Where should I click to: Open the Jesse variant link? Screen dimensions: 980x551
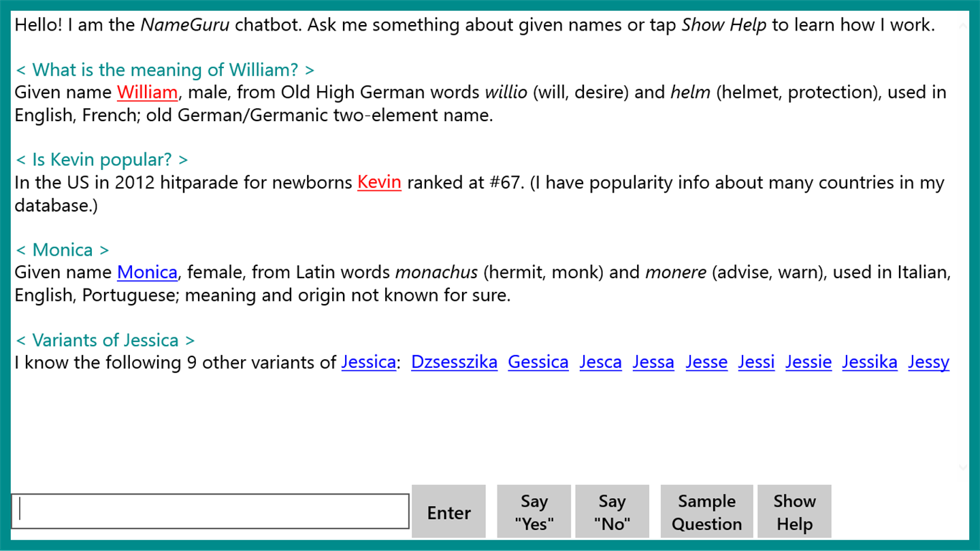click(x=706, y=363)
